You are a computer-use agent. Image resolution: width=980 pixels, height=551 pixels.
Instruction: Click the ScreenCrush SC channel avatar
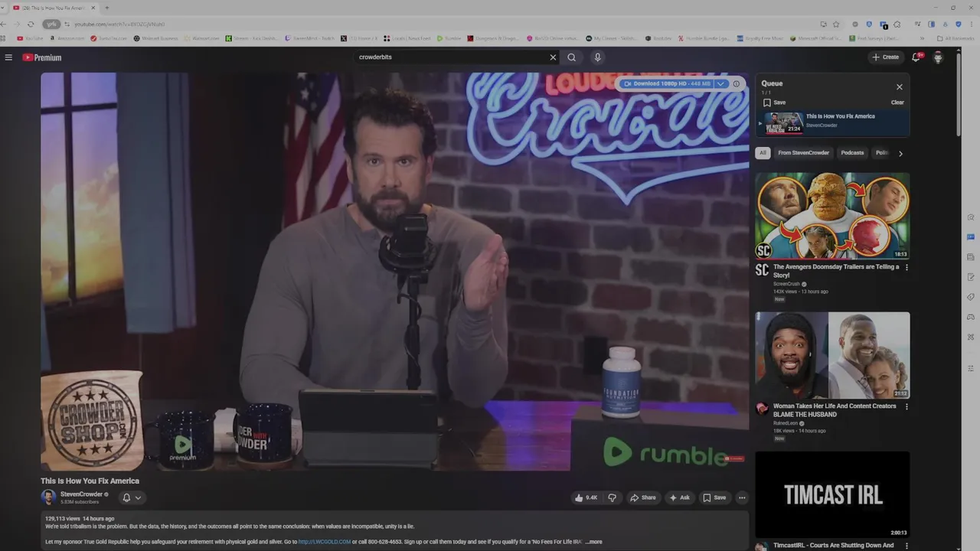point(762,269)
